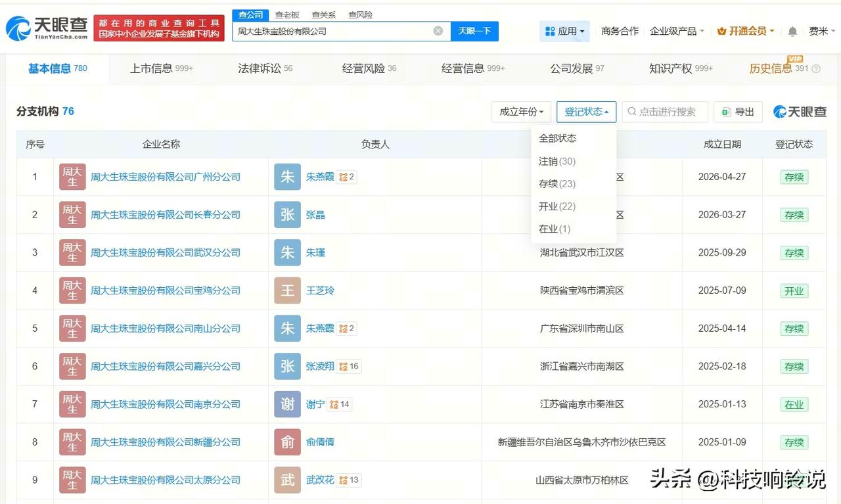Switch to 公司发展 tab

click(x=577, y=68)
